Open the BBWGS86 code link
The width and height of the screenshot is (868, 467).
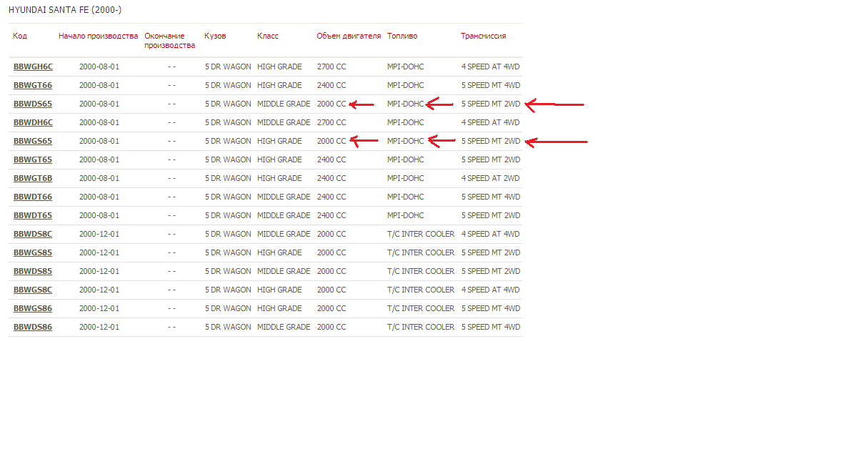pos(33,308)
